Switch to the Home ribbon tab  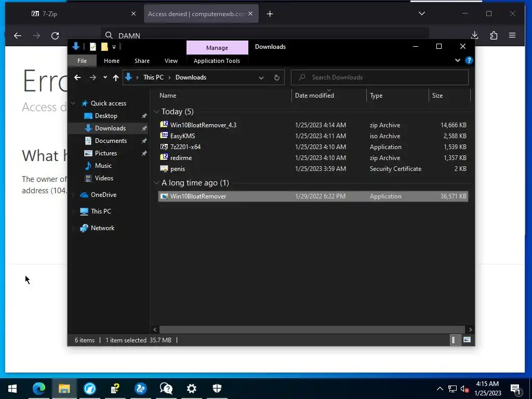pos(112,61)
